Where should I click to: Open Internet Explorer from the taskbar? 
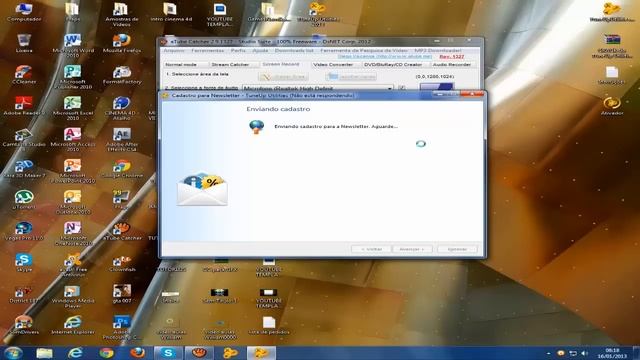click(75, 353)
